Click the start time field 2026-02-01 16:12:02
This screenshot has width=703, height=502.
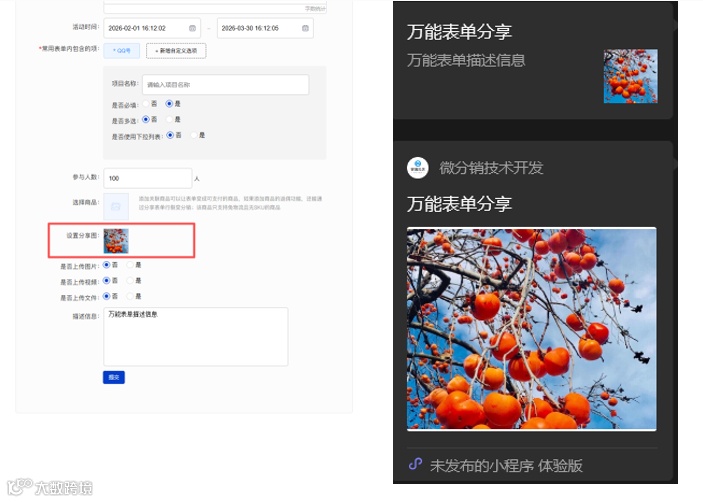click(152, 28)
